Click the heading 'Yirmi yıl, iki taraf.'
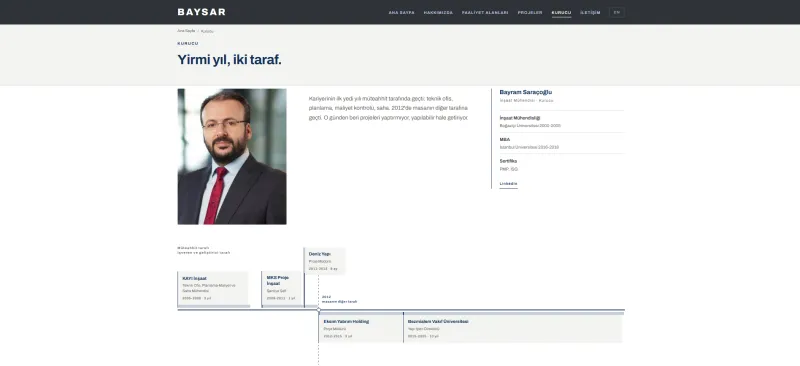The height and width of the screenshot is (366, 800). click(230, 60)
